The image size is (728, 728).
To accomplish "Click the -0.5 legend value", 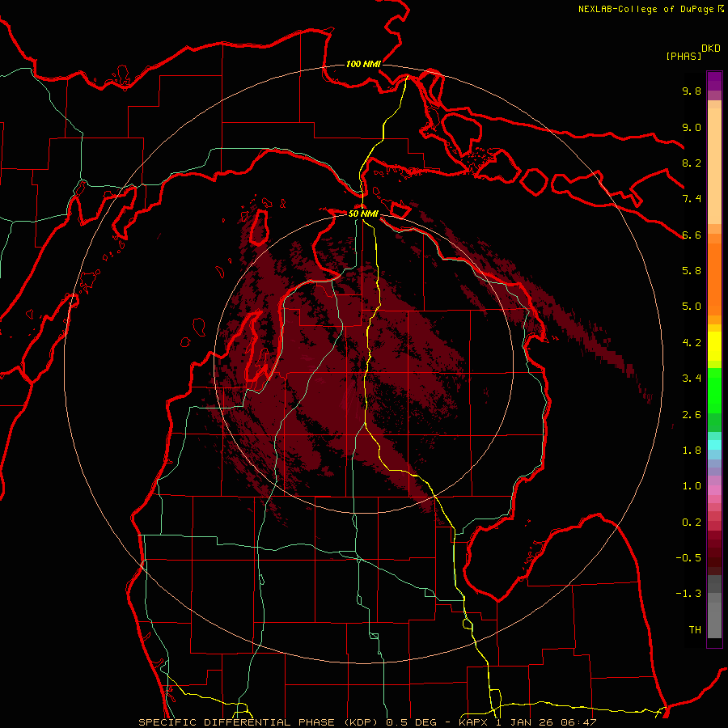I will click(x=688, y=558).
